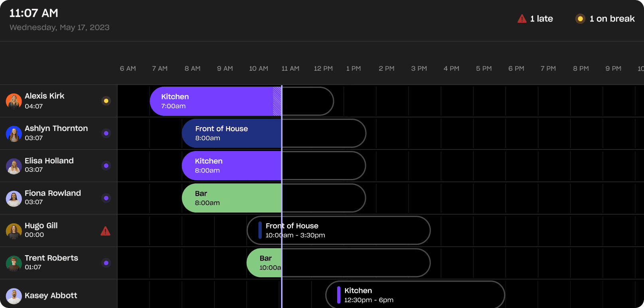Click Kasey Abbott's profile avatar

click(14, 296)
